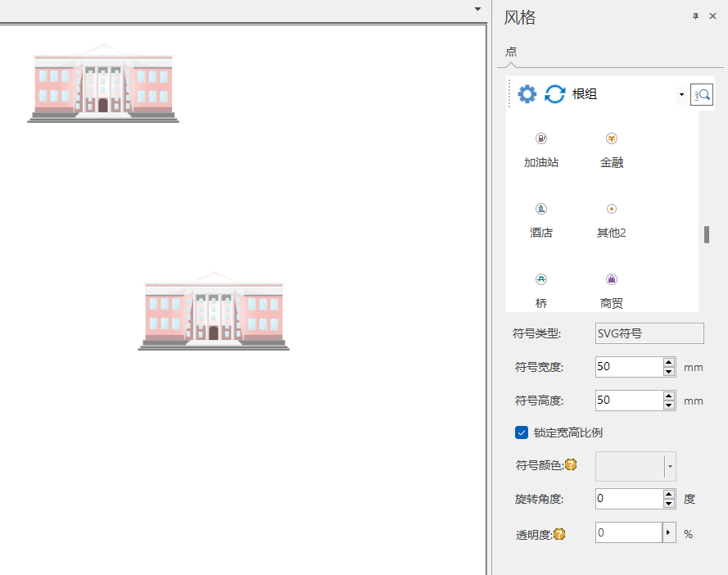Open the 符号颜色 color dropdown

click(670, 466)
